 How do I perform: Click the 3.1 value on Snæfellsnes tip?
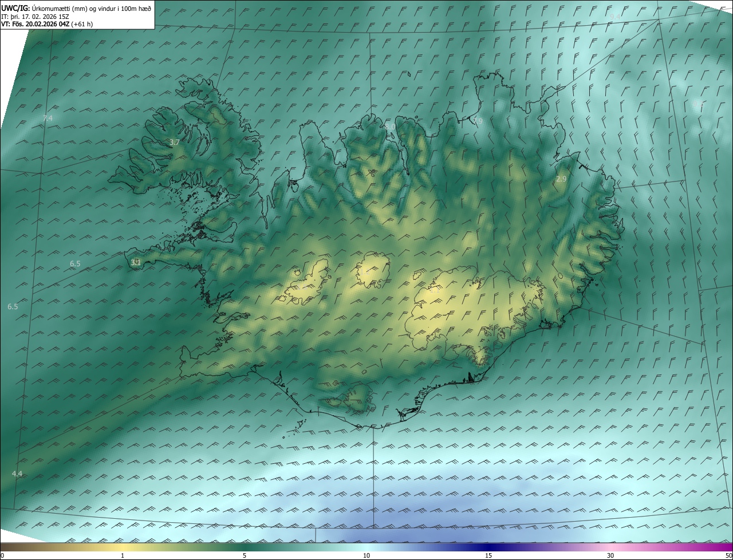pyautogui.click(x=136, y=262)
